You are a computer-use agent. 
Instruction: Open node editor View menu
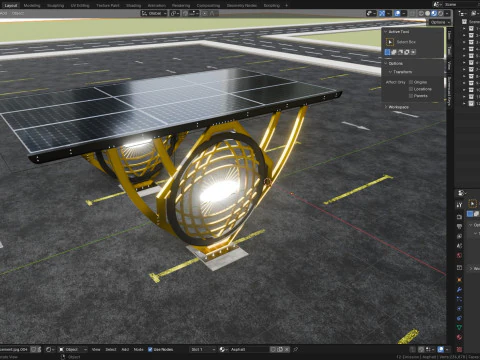tap(96, 349)
